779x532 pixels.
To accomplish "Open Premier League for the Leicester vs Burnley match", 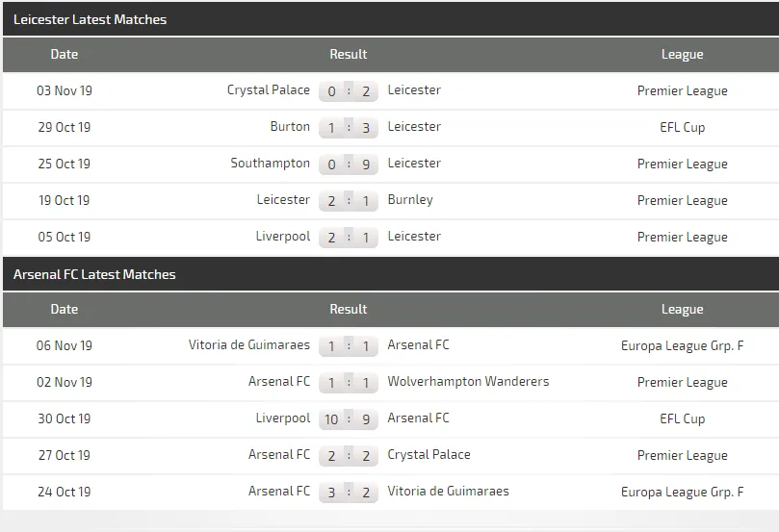I will pyautogui.click(x=682, y=200).
